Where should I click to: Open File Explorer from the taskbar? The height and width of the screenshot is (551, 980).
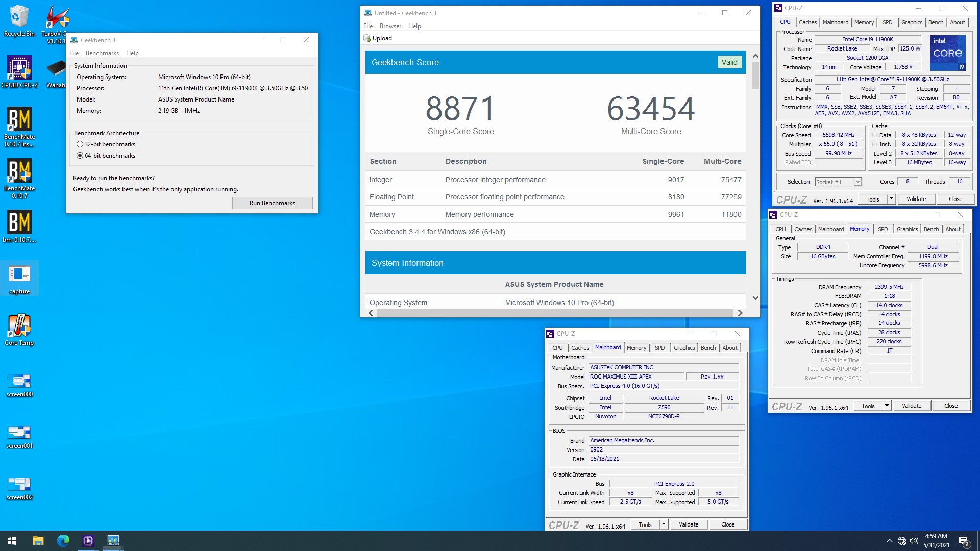tap(38, 541)
